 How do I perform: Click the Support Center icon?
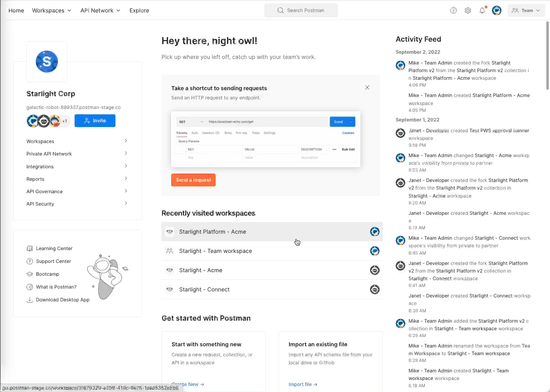click(x=30, y=261)
